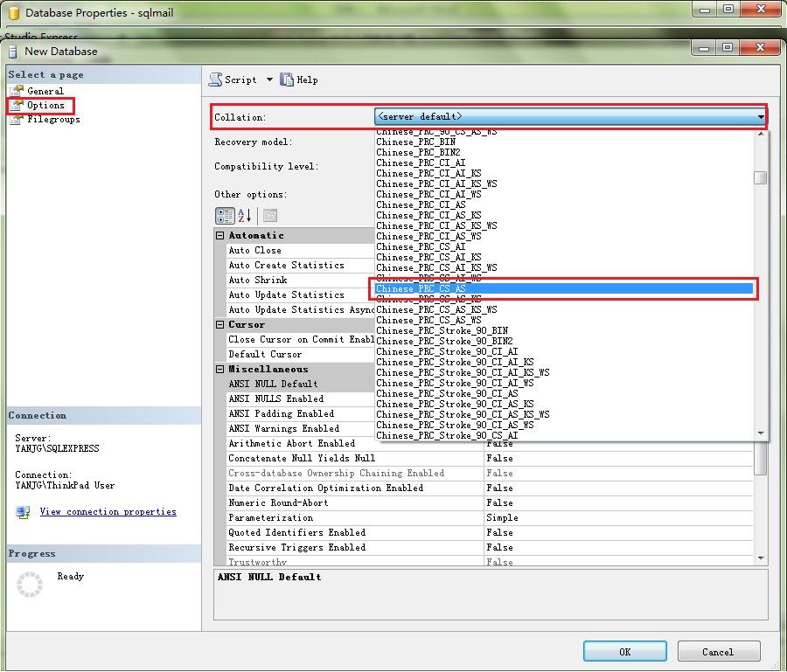Click scroll down arrow of options grid

tap(761, 558)
